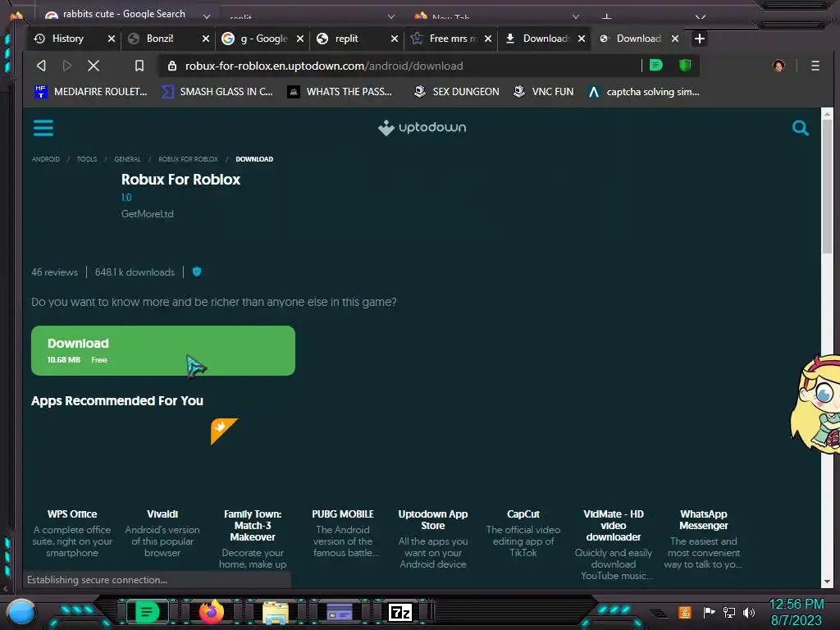Close the History tab
The width and height of the screenshot is (840, 630).
(x=112, y=39)
